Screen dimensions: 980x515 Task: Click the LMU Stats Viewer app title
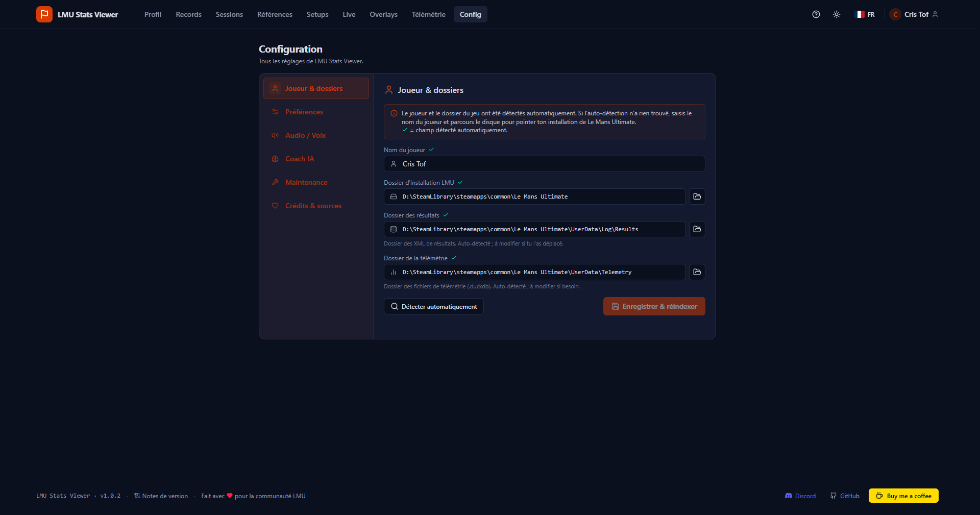88,14
